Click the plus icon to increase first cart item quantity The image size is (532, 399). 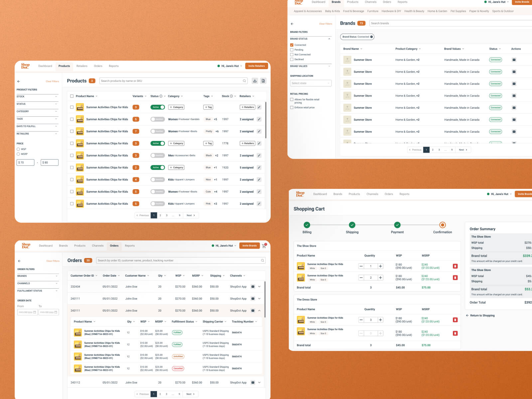pyautogui.click(x=380, y=266)
